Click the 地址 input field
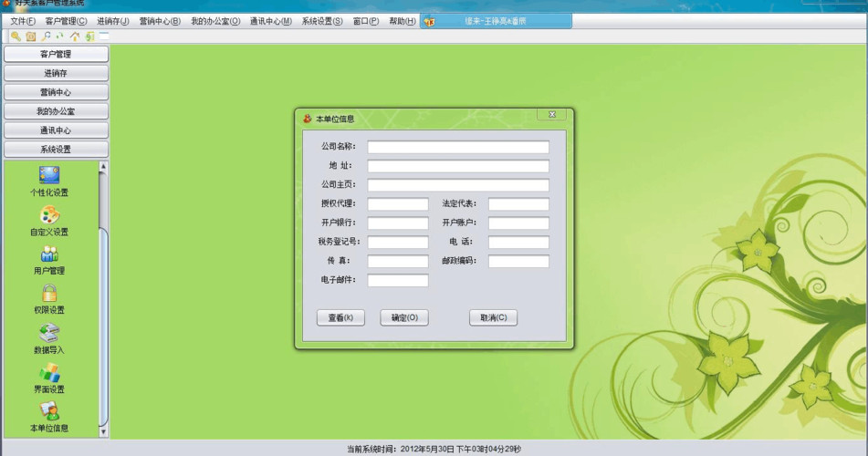This screenshot has height=456, width=868. (458, 166)
